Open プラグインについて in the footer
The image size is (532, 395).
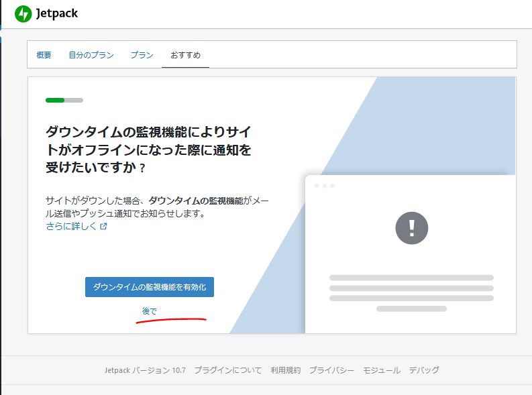[228, 370]
